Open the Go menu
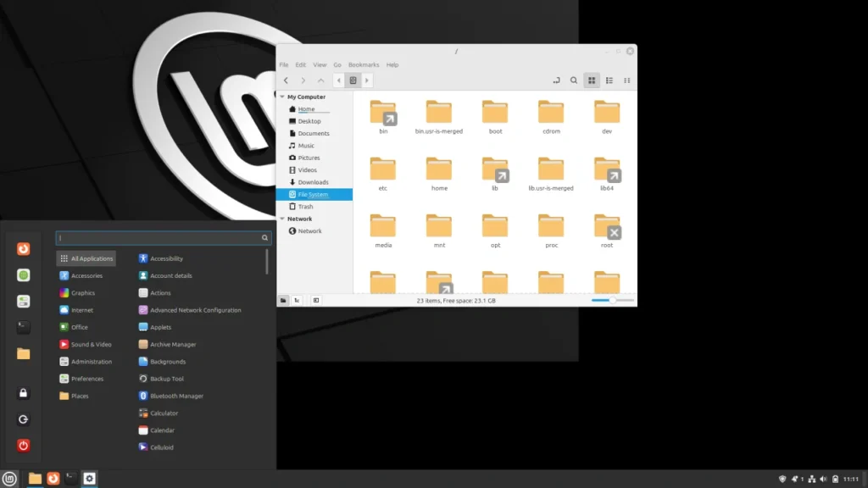This screenshot has width=868, height=488. 337,64
